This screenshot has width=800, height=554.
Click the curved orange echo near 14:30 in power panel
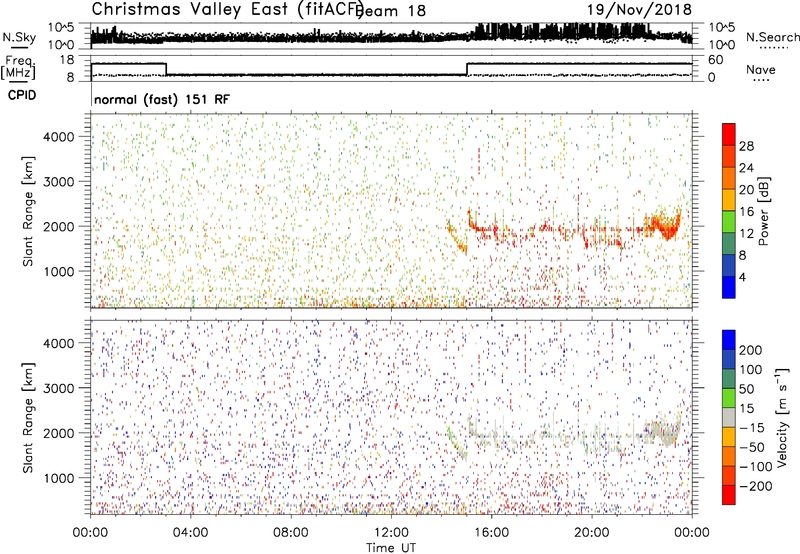(x=457, y=237)
